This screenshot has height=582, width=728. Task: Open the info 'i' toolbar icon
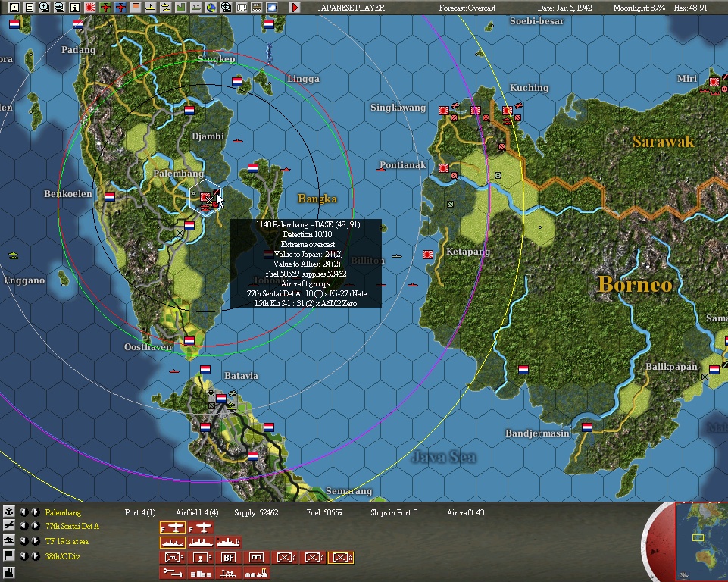click(x=75, y=8)
